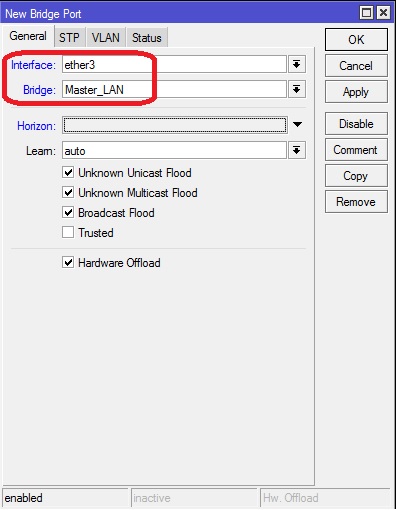Click the 'Hw. Offload' status entry
This screenshot has width=396, height=510.
(325, 498)
